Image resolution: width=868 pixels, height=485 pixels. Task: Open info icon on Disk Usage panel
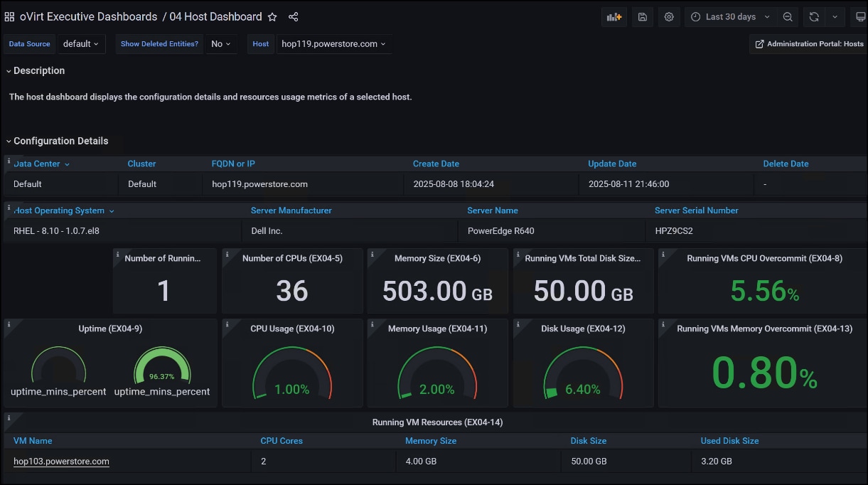pyautogui.click(x=518, y=324)
